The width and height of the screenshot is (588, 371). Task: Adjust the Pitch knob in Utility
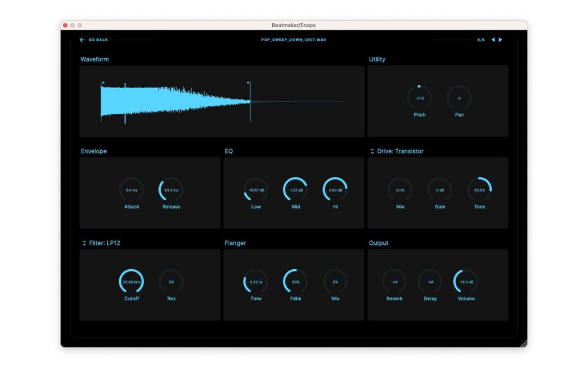419,98
